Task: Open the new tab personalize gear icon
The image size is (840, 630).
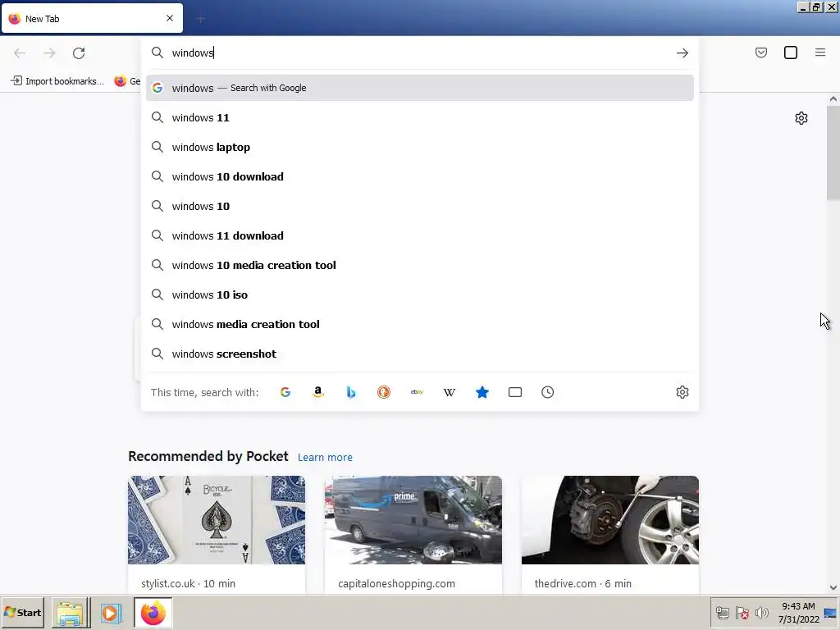Action: coord(801,118)
